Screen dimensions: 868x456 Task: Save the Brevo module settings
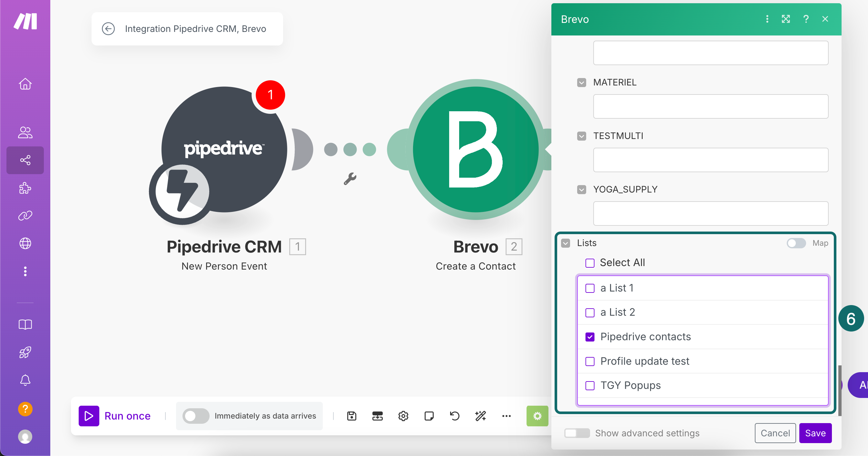(x=815, y=433)
